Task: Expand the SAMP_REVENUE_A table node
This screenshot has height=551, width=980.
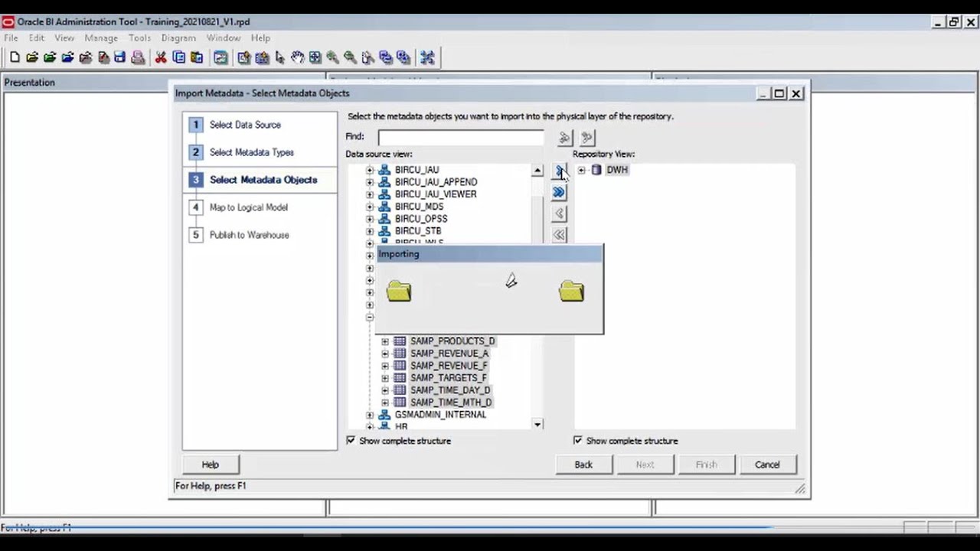Action: pyautogui.click(x=385, y=354)
